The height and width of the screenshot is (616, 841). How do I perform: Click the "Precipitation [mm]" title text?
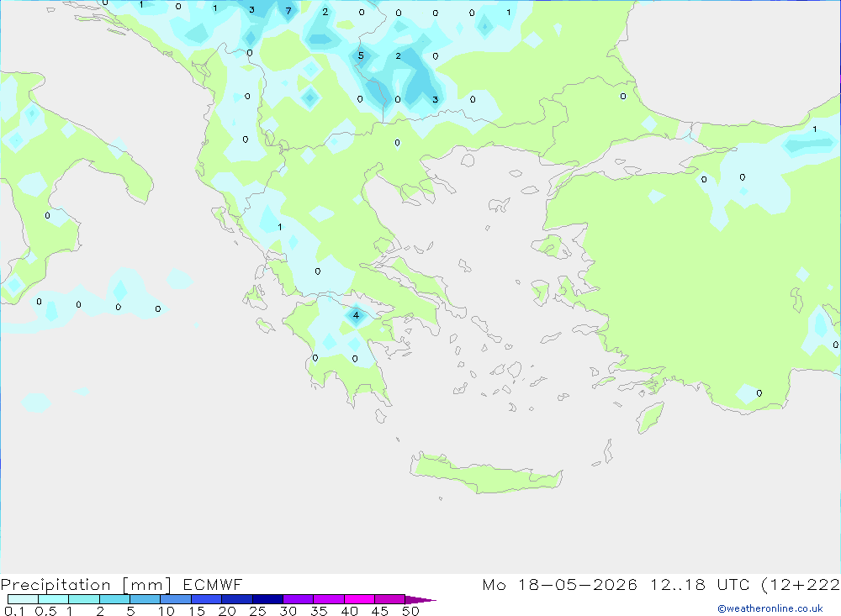click(x=86, y=585)
